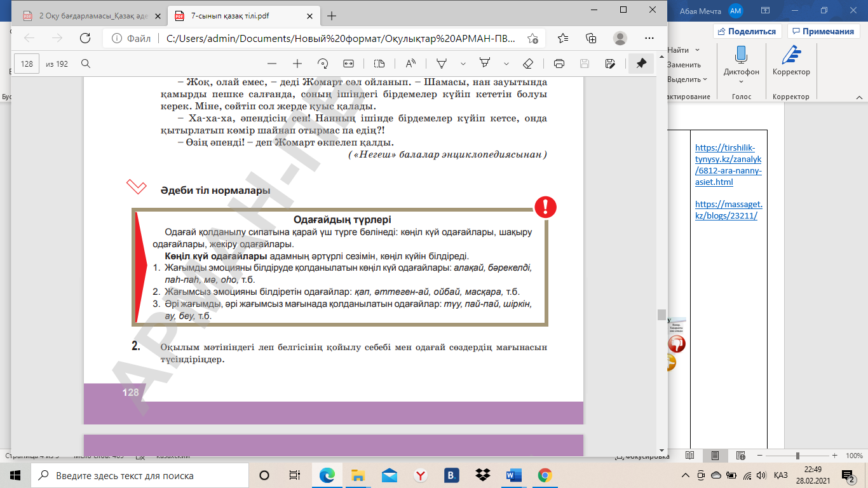The height and width of the screenshot is (488, 868).
Task: Open Google Chrome from the taskbar
Action: tap(545, 475)
